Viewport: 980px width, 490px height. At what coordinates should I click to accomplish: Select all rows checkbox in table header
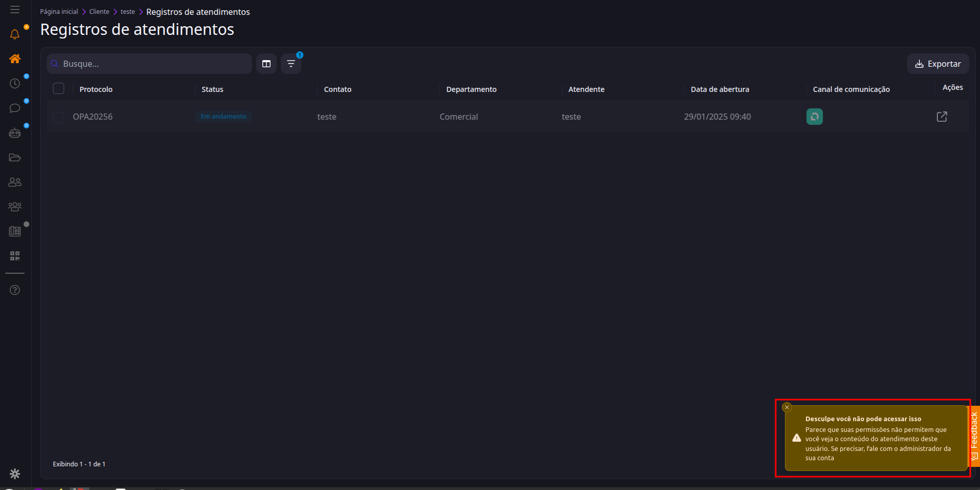click(x=59, y=88)
